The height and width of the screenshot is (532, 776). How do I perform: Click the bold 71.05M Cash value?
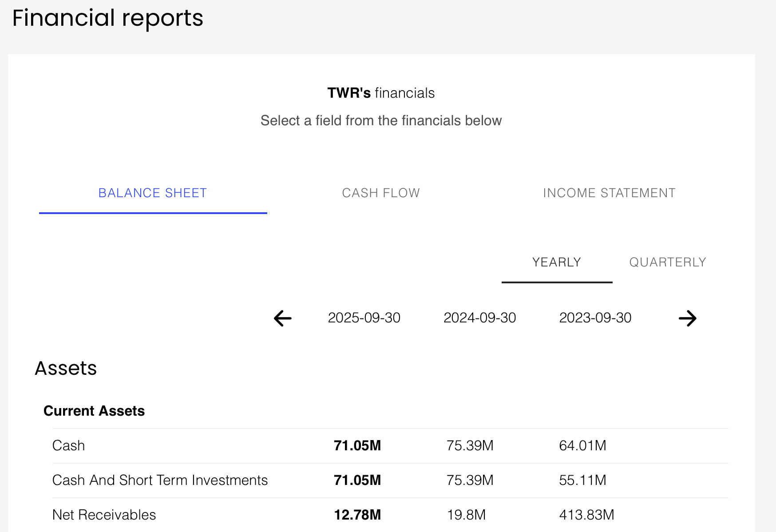point(358,445)
